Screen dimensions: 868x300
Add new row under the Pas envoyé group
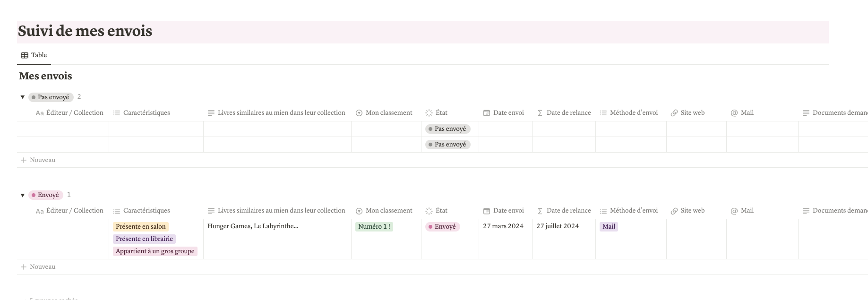(38, 160)
